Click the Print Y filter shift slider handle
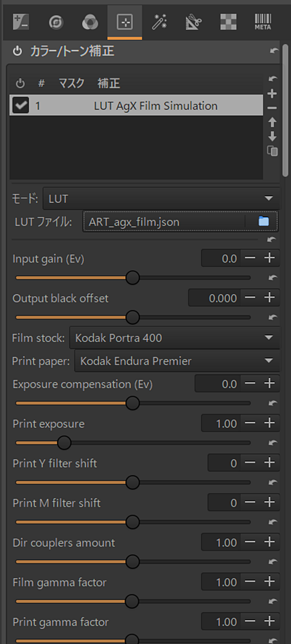The height and width of the screenshot is (644, 291). [x=132, y=482]
